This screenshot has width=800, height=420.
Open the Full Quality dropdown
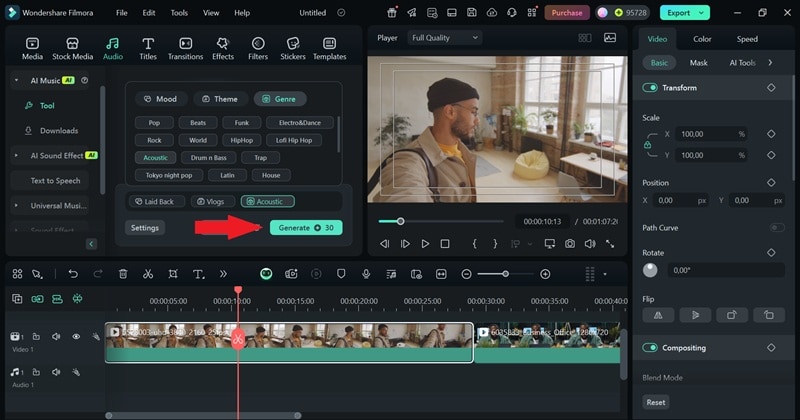(x=444, y=38)
